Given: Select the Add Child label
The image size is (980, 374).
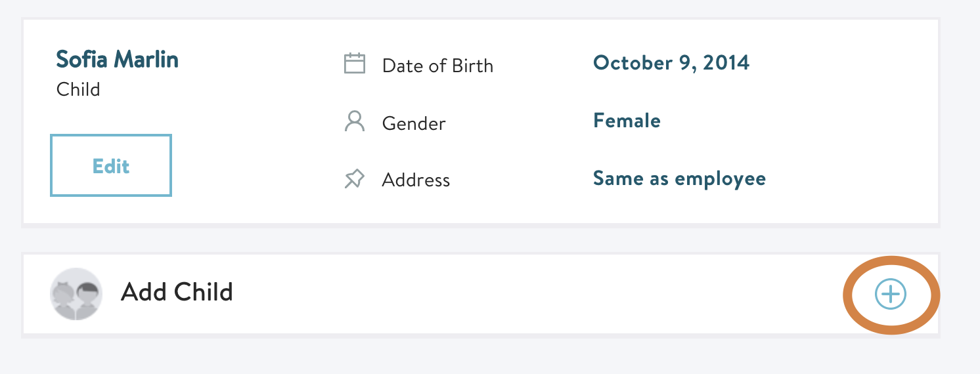Looking at the screenshot, I should (177, 291).
